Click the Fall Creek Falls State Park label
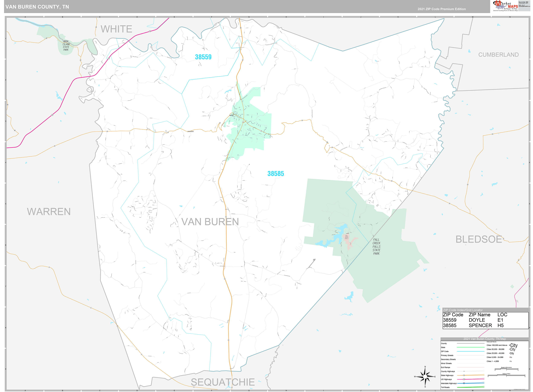 (376, 247)
